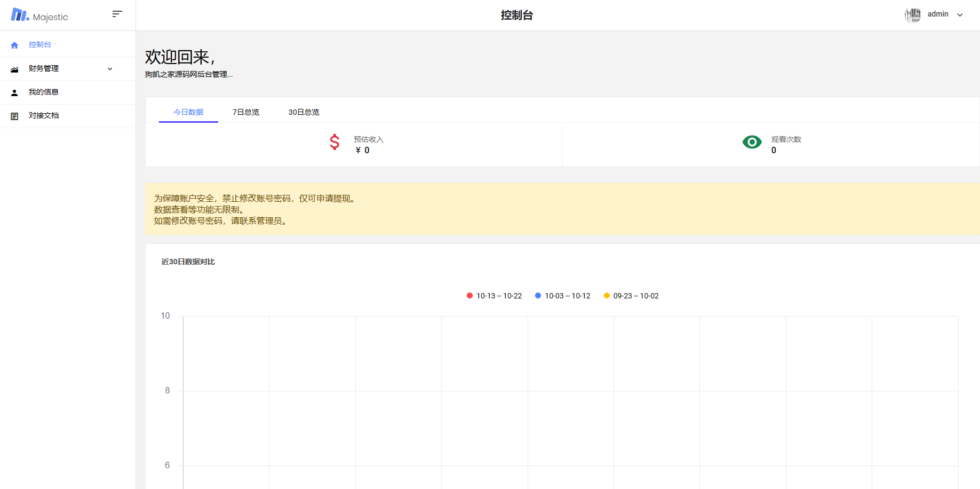Click the Majestic logo icon
The image size is (980, 489).
(x=20, y=15)
